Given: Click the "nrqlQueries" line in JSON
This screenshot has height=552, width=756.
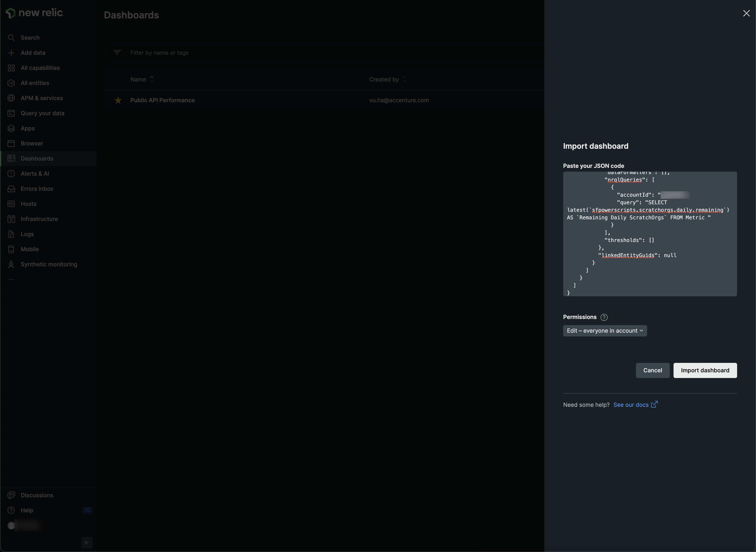Looking at the screenshot, I should (x=630, y=180).
